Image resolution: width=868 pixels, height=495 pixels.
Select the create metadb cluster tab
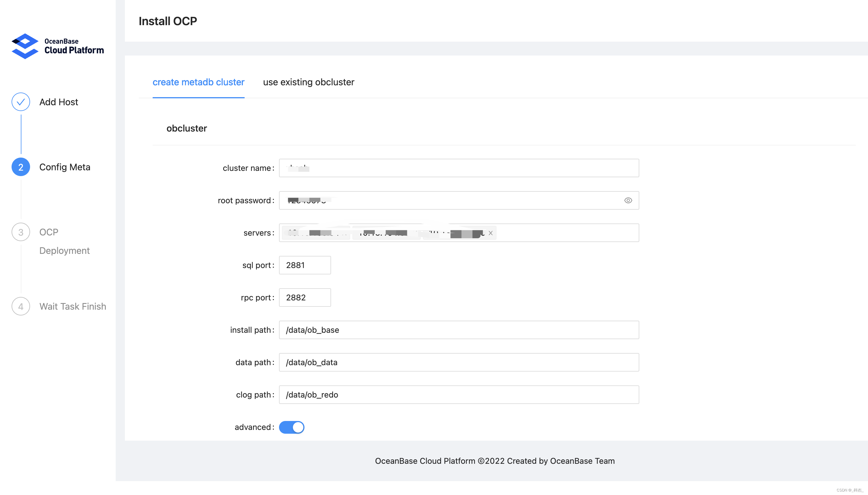coord(198,82)
